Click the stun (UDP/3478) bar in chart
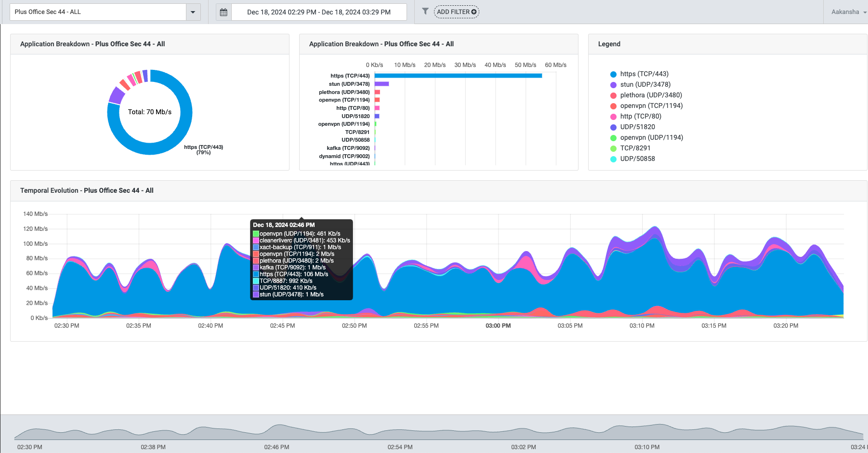This screenshot has width=868, height=453. (381, 84)
